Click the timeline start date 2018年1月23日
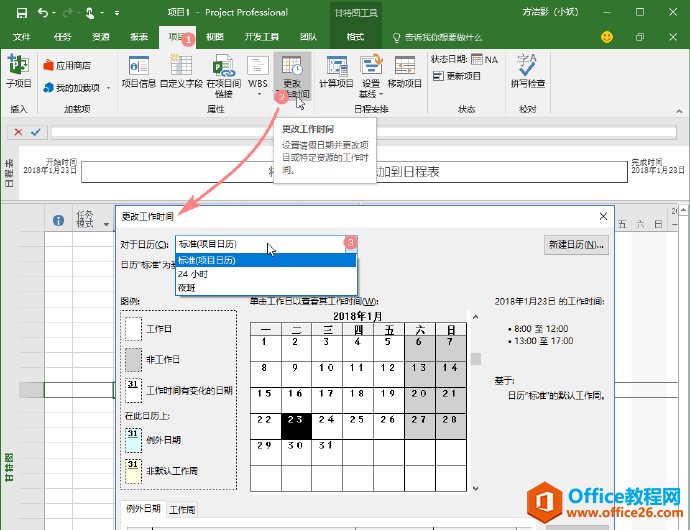690x530 pixels. (50, 170)
